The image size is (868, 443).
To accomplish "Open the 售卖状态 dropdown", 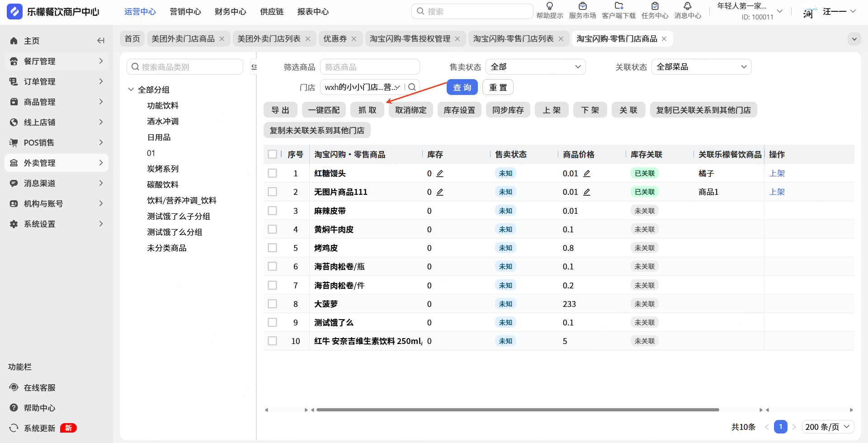I will tap(535, 67).
